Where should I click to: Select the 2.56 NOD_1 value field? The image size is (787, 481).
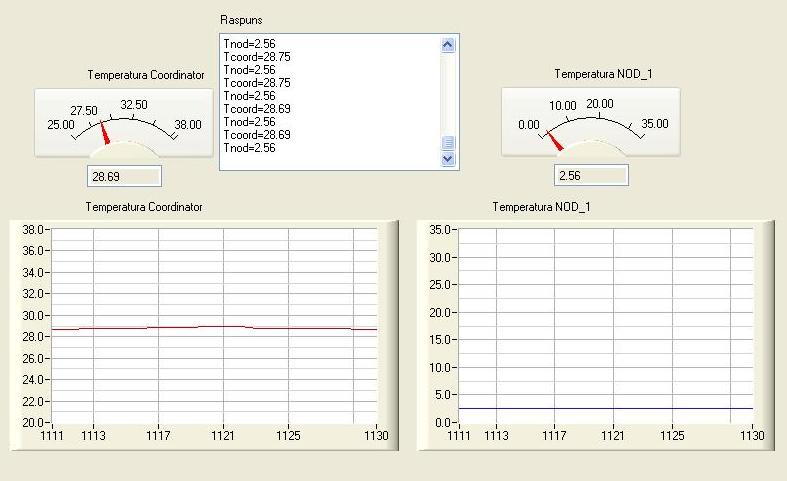(x=591, y=175)
